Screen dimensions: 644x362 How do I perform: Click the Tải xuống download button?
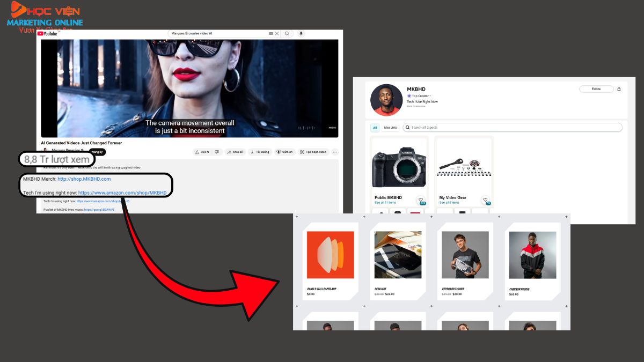[x=260, y=152]
